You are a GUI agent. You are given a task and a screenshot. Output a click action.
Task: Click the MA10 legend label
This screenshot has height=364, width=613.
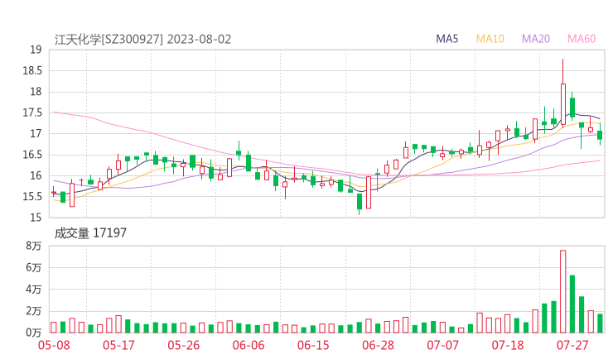click(x=490, y=39)
